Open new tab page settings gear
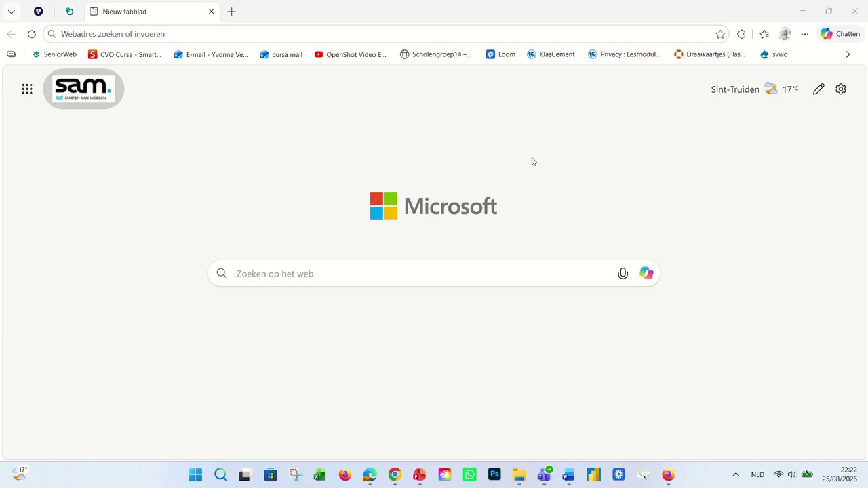 [841, 89]
